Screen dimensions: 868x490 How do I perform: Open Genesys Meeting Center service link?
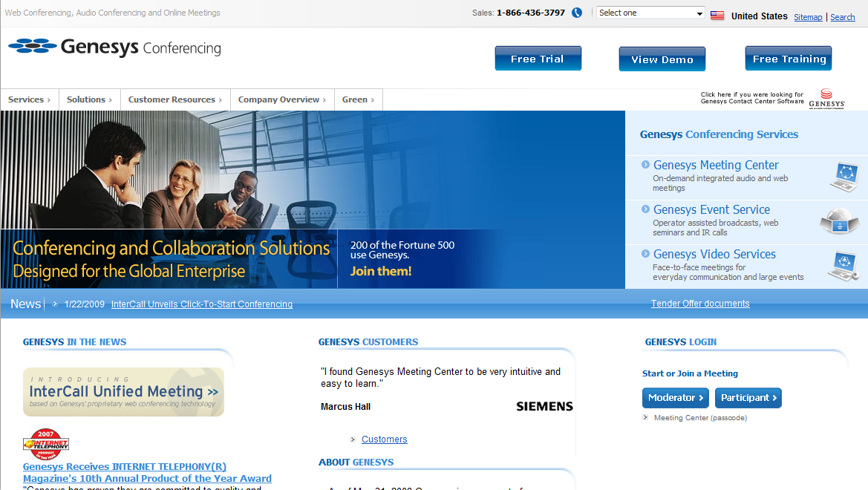(x=716, y=165)
